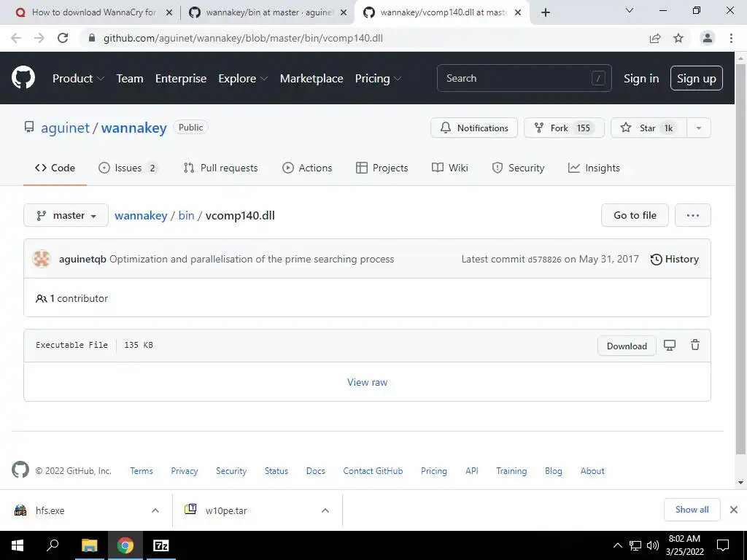Open the bin folder breadcrumb
The width and height of the screenshot is (747, 560).
tap(186, 215)
